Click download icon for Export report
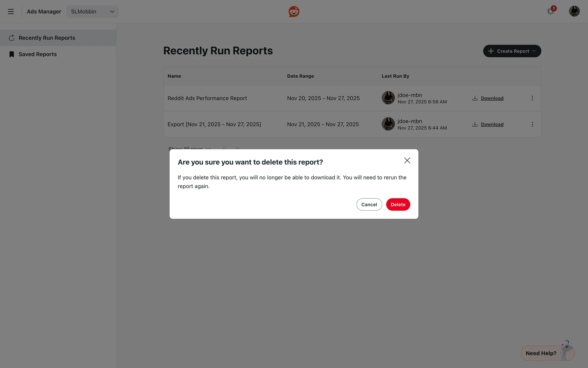 click(475, 124)
